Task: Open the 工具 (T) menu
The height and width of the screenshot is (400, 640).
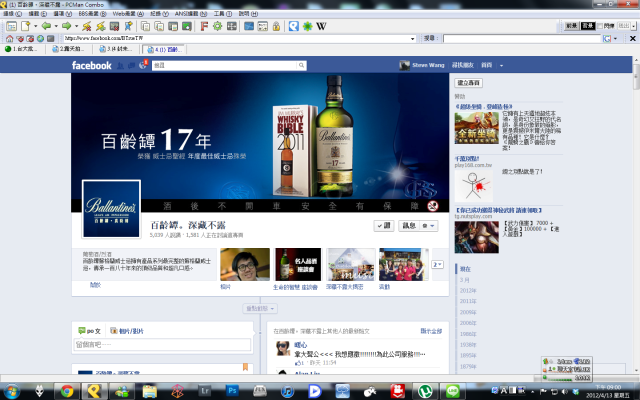Action: pyautogui.click(x=223, y=13)
